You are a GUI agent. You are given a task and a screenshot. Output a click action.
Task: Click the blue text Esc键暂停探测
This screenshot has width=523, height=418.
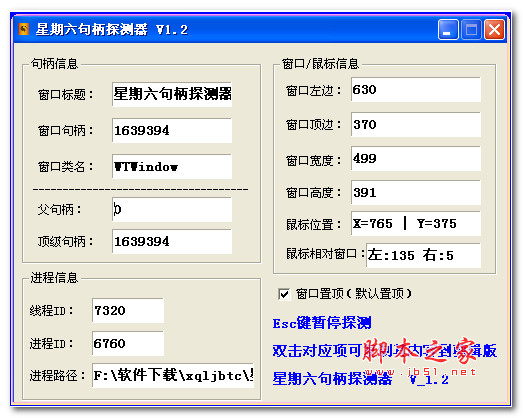point(322,323)
